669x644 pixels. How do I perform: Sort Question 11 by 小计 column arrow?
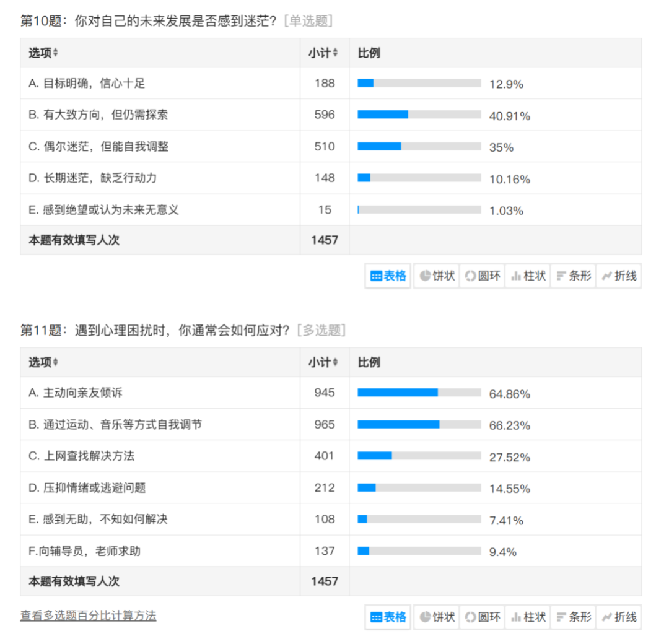click(336, 362)
